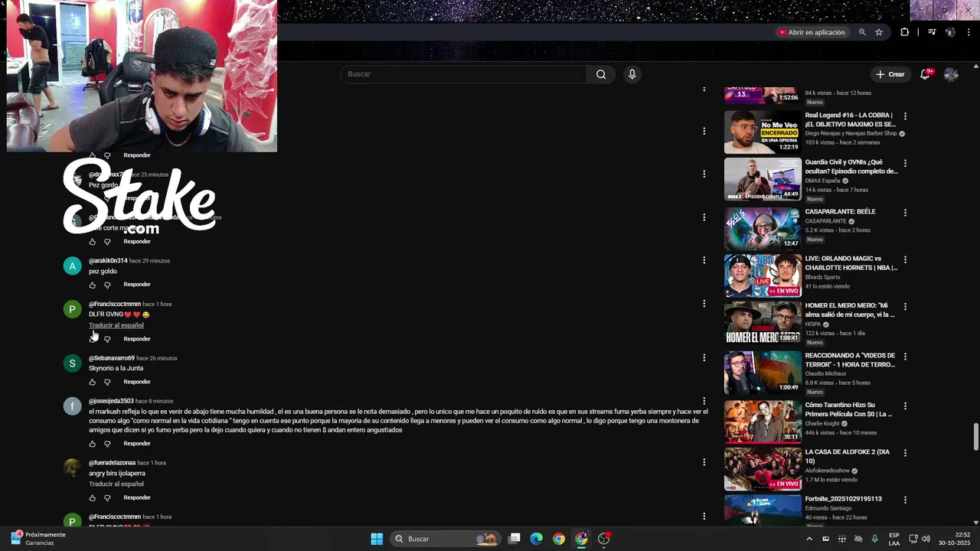The height and width of the screenshot is (551, 980).
Task: Open Próximamente Ganancias taskbar widget
Action: click(40, 539)
